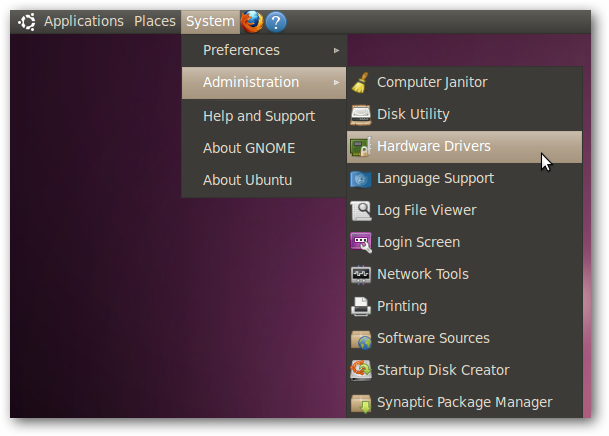Image resolution: width=609 pixels, height=436 pixels.
Task: Select About Ubuntu menu entry
Action: pos(264,180)
